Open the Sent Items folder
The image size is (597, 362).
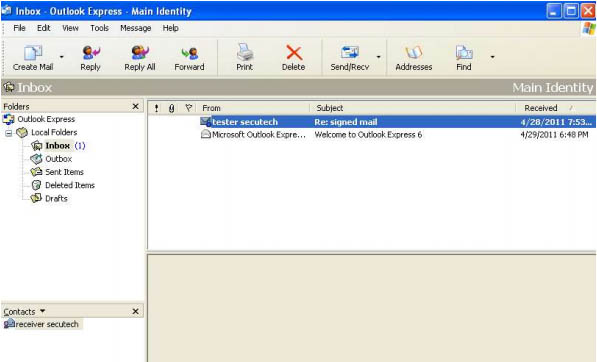64,172
